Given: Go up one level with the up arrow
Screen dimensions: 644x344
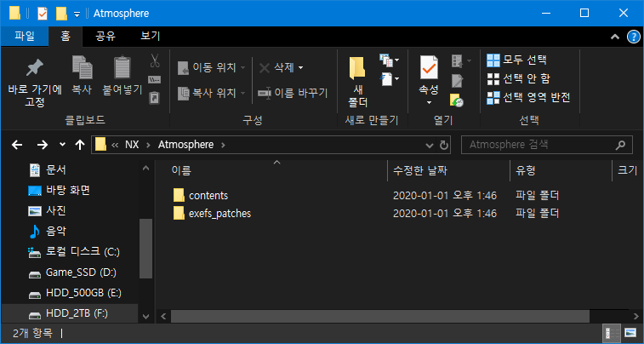Looking at the screenshot, I should pyautogui.click(x=80, y=145).
